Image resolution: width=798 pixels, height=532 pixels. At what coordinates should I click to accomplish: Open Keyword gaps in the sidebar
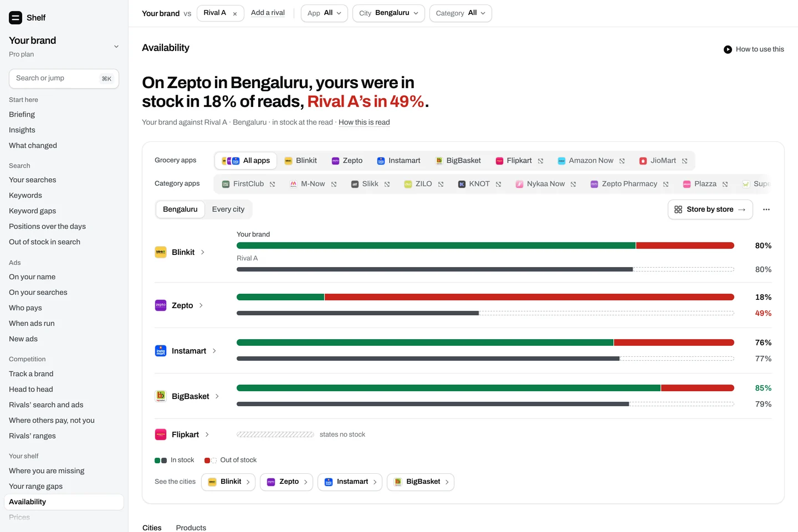[x=33, y=211]
